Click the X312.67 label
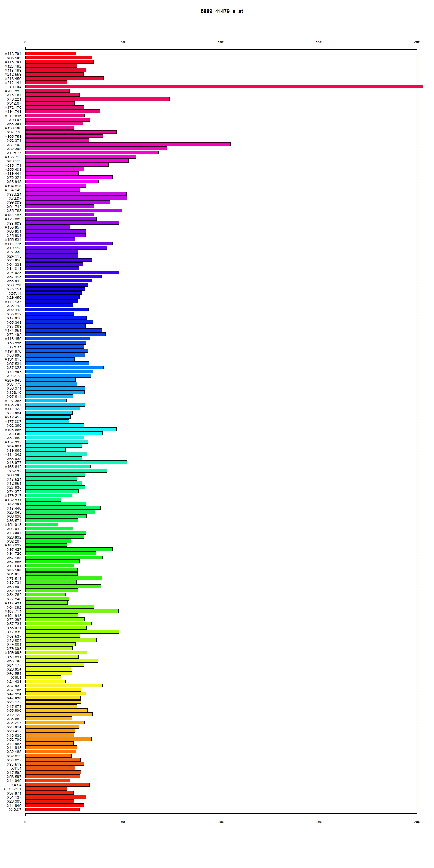434x868 pixels. click(14, 103)
